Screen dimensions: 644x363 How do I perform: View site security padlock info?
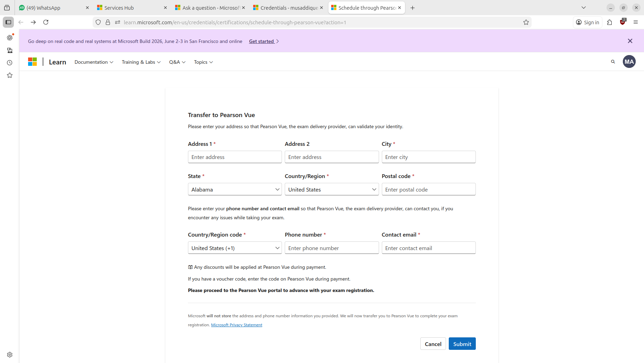pos(108,22)
